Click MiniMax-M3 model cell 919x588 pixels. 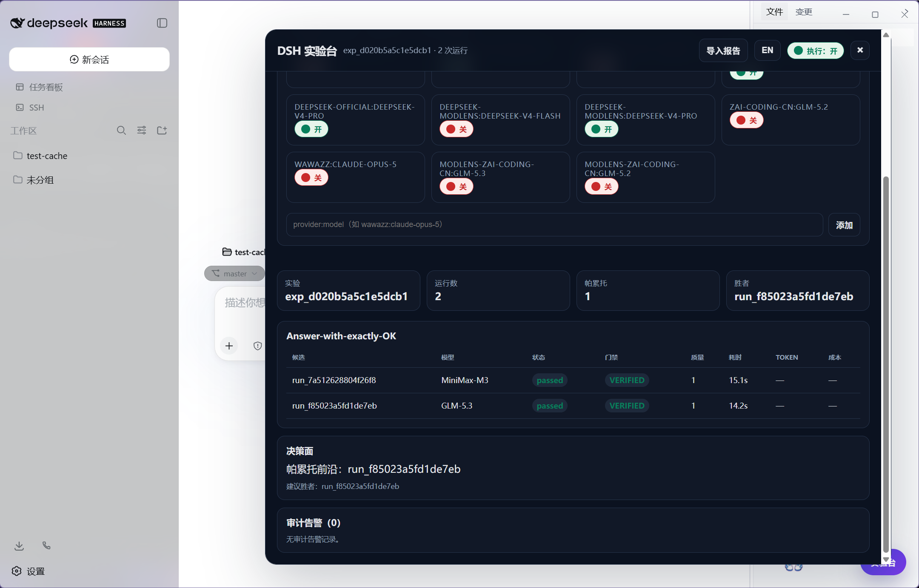[465, 380]
